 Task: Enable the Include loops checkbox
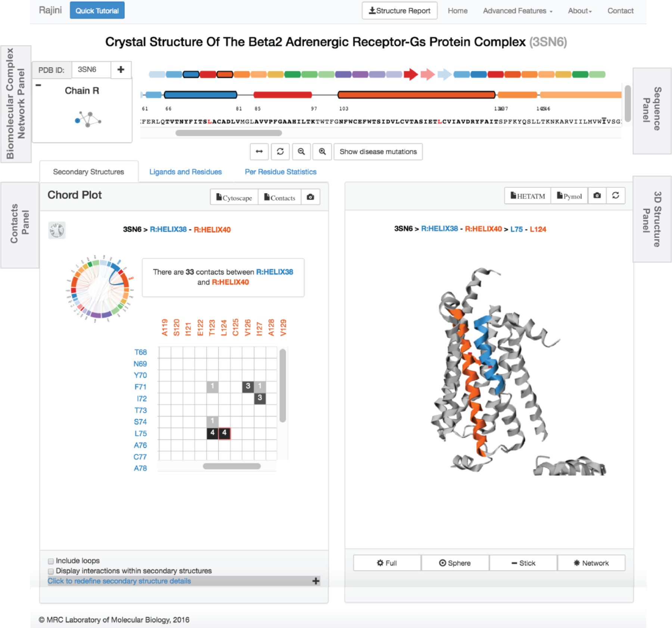(51, 561)
